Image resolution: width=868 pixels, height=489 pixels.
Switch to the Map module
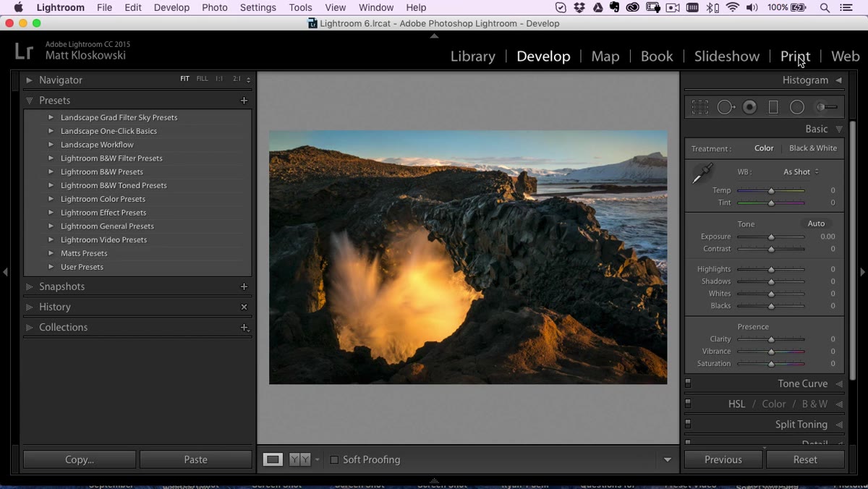605,56
